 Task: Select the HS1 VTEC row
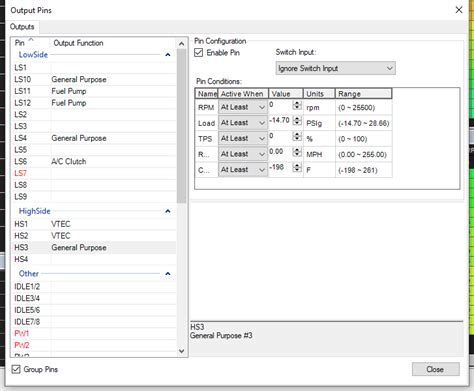pyautogui.click(x=94, y=224)
